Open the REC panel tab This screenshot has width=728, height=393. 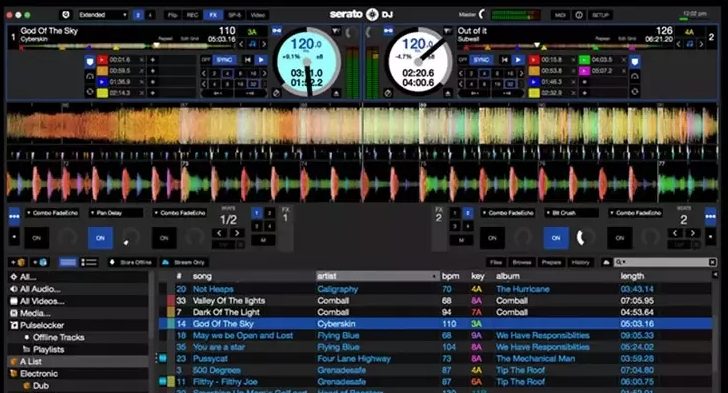pos(192,15)
